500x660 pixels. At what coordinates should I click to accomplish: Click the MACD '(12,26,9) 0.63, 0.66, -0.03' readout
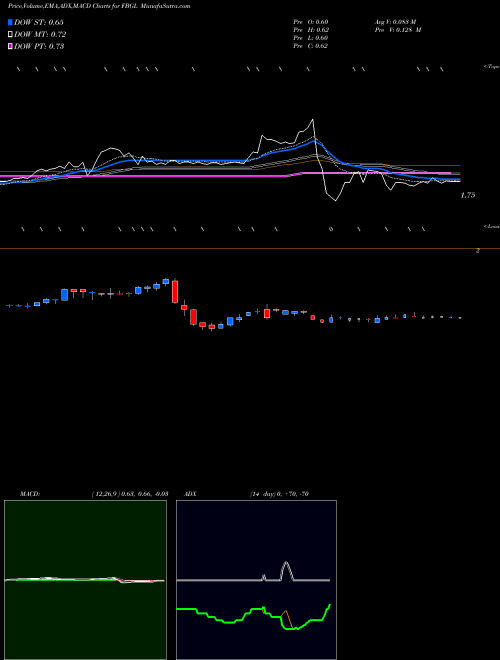(x=129, y=494)
